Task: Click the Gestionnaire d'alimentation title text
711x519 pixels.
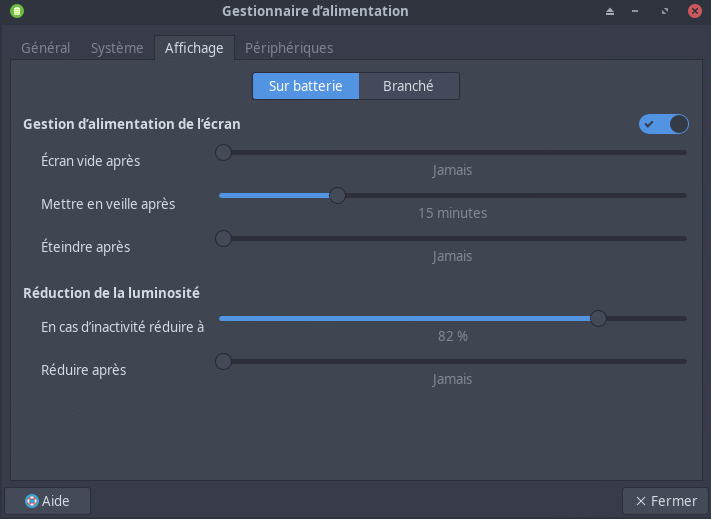Action: pos(315,11)
